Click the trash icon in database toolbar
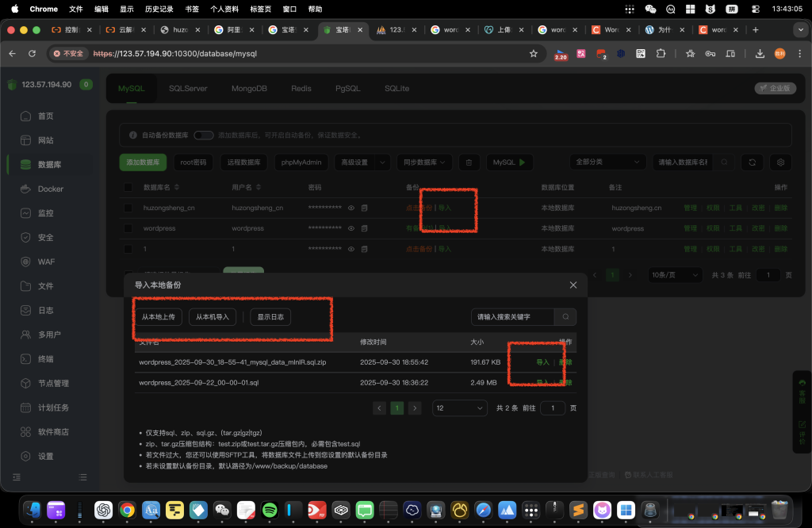 coord(469,163)
